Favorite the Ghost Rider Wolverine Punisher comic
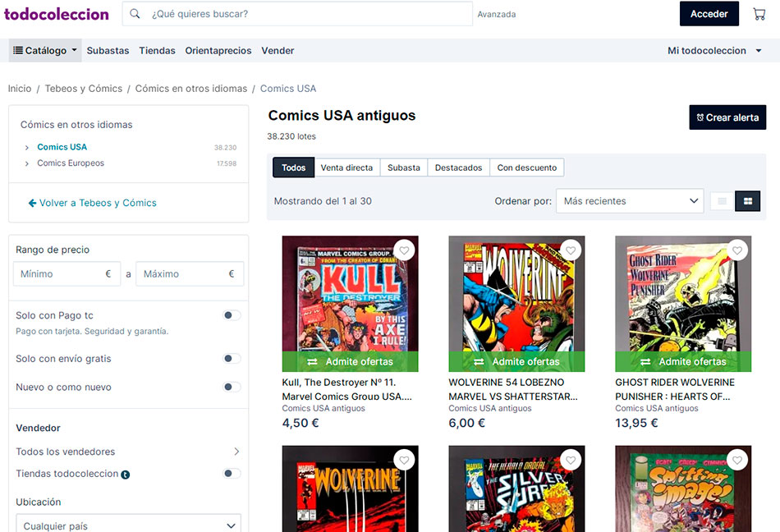780x532 pixels. point(737,250)
